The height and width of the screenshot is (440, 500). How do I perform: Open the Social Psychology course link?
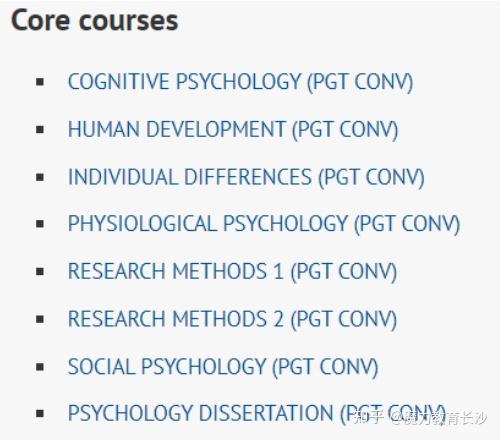(x=223, y=367)
